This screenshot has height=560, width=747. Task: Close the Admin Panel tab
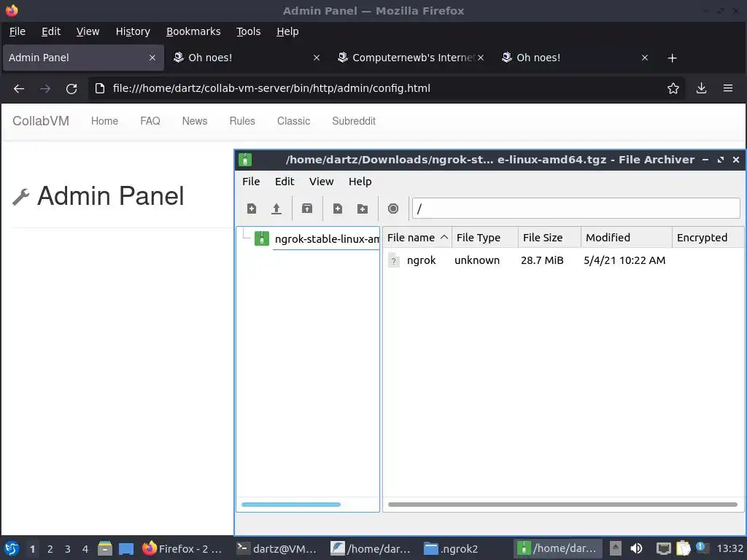coord(152,58)
